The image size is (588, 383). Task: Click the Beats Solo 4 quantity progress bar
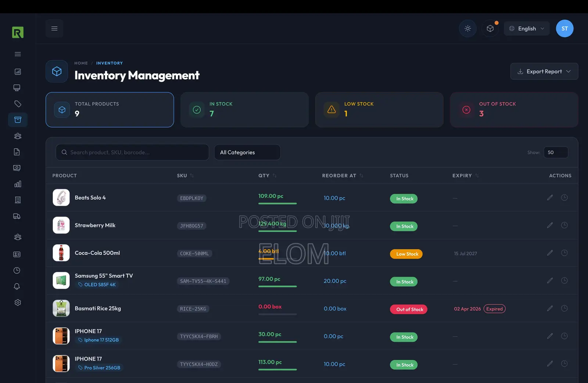click(277, 203)
